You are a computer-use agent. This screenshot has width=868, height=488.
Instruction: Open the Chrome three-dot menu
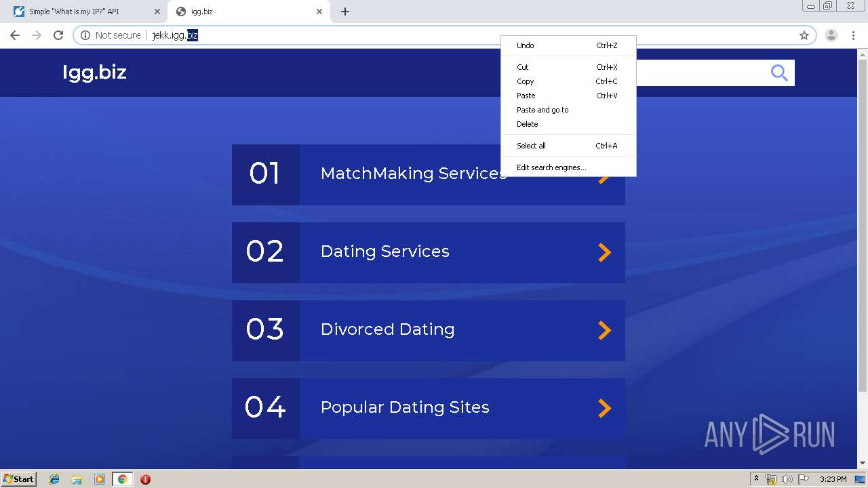(854, 35)
